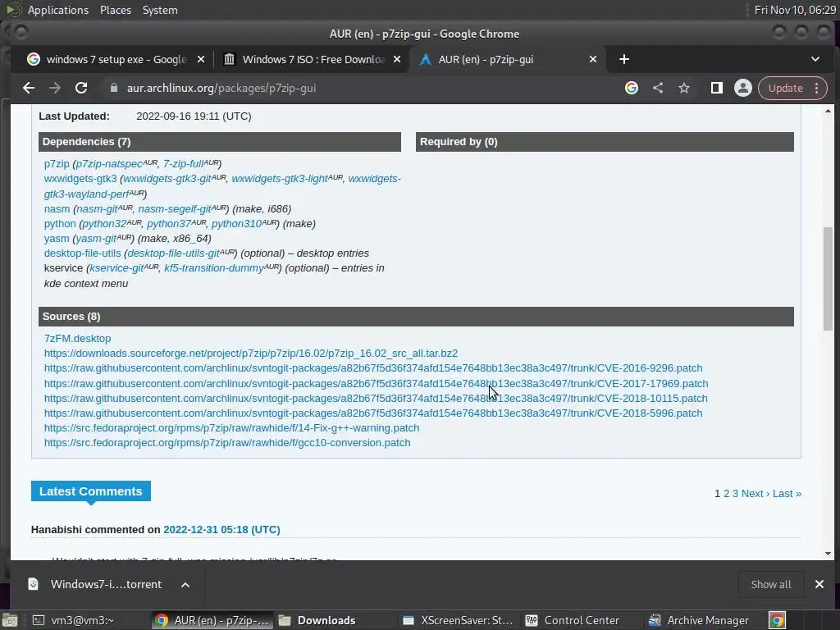Open the 14-Fix-g++-warning.patch link
The height and width of the screenshot is (630, 840).
pyautogui.click(x=231, y=428)
